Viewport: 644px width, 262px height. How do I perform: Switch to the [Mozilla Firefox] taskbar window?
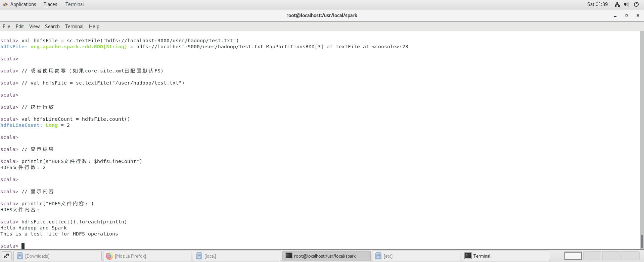(147, 256)
